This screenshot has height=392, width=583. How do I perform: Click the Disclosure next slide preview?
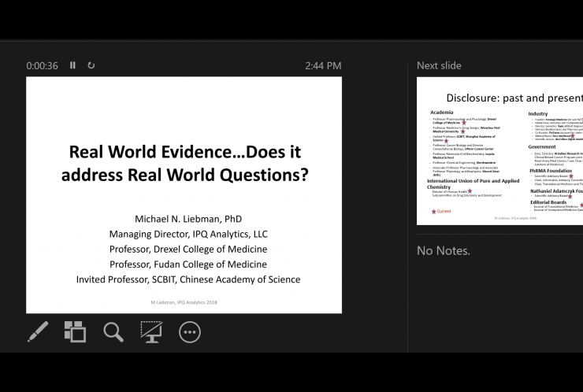[x=499, y=151]
